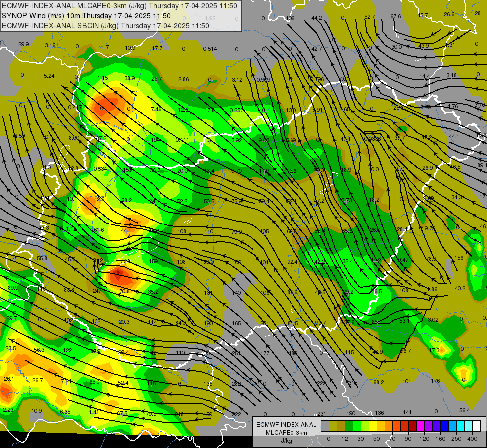Click legend tick label 250
The image size is (487, 448).
[456, 439]
